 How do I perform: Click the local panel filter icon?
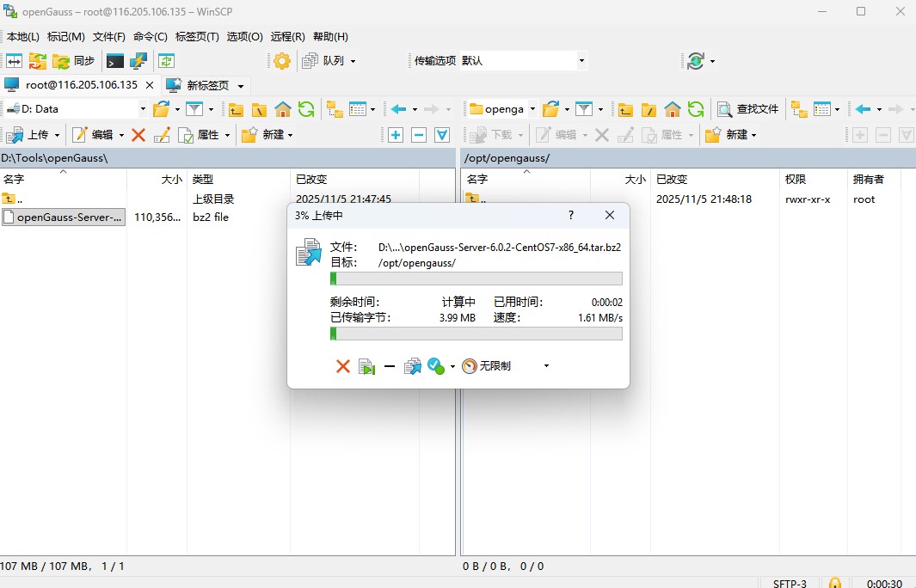(x=194, y=109)
